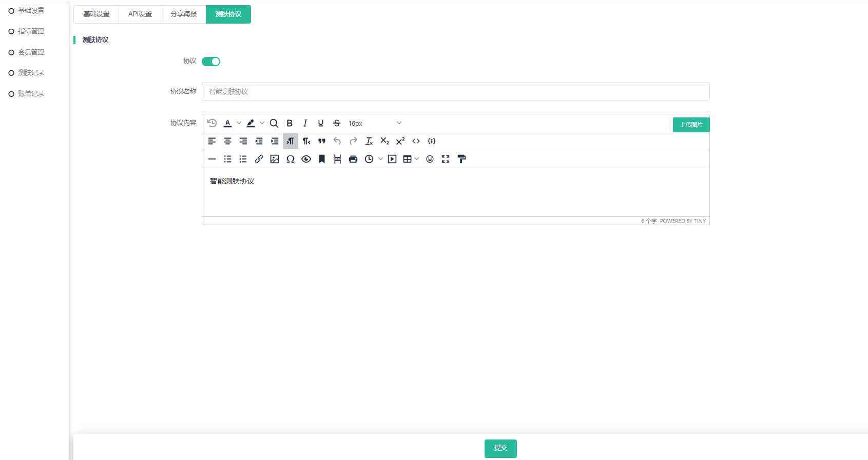This screenshot has width=868, height=460.
Task: Turn off the 协议 switch
Action: click(211, 62)
